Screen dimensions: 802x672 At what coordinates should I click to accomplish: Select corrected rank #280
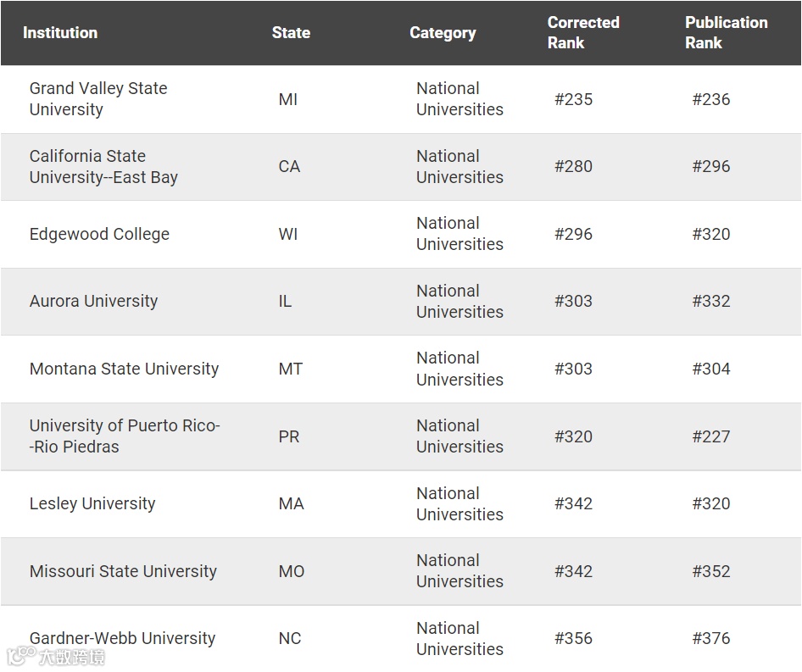(x=573, y=167)
